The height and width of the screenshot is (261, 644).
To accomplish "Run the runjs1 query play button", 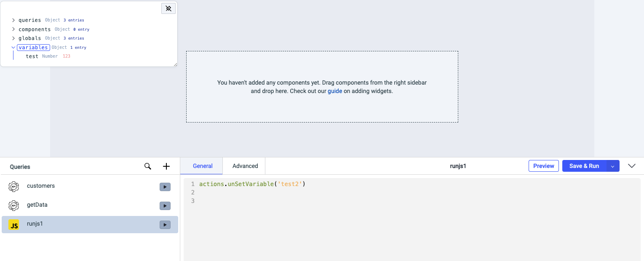I will [x=165, y=225].
